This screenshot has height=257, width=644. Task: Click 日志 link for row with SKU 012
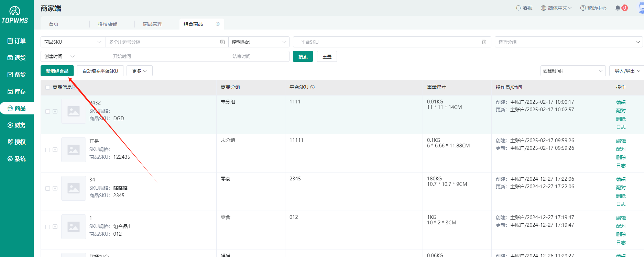(621, 243)
